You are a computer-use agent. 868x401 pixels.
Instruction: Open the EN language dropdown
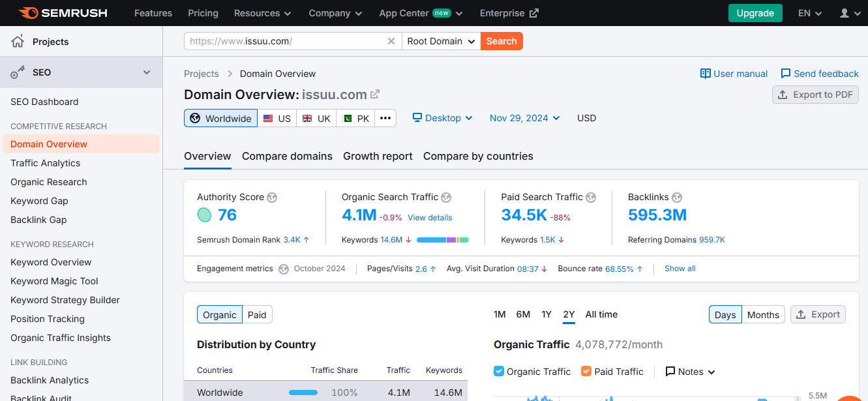tap(810, 13)
